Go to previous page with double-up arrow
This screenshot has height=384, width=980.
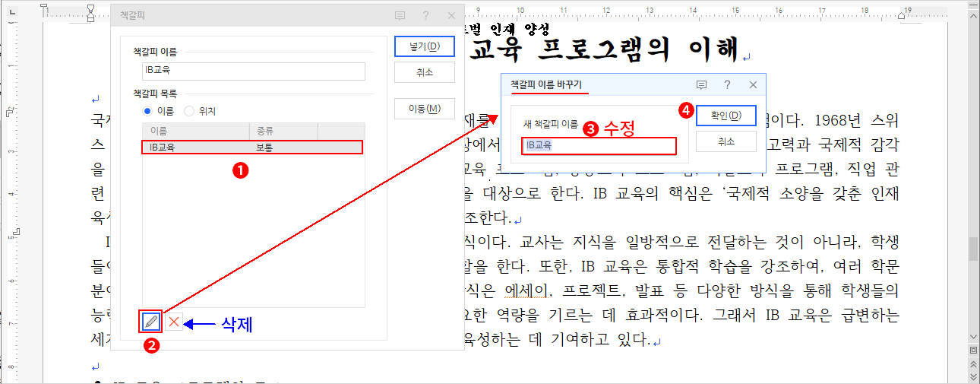pos(973,363)
